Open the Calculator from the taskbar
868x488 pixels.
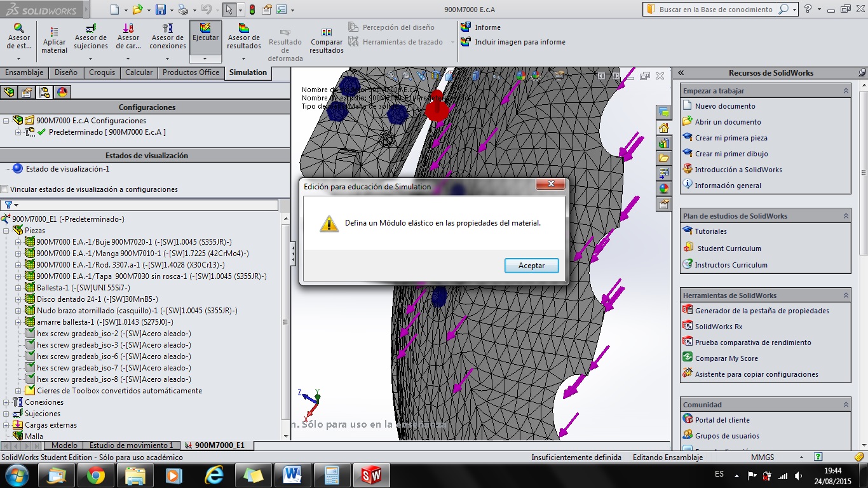coord(332,475)
